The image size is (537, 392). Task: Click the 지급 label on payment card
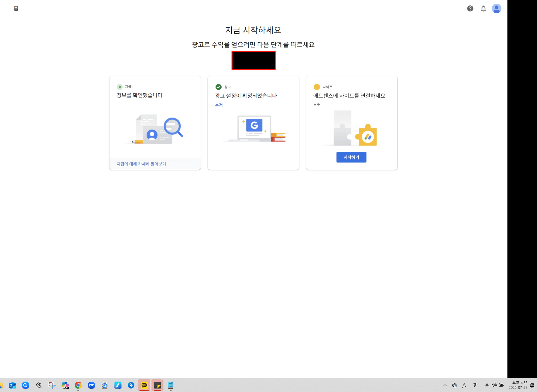[x=128, y=87]
